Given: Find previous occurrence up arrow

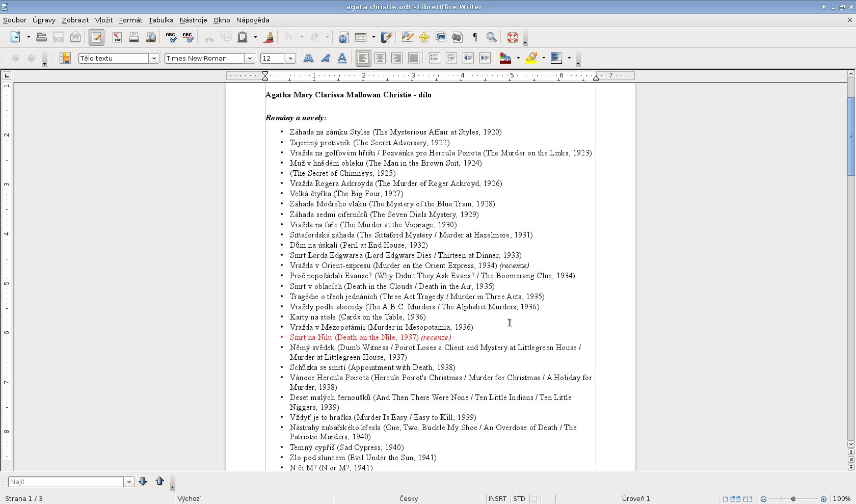Looking at the screenshot, I should 159,482.
